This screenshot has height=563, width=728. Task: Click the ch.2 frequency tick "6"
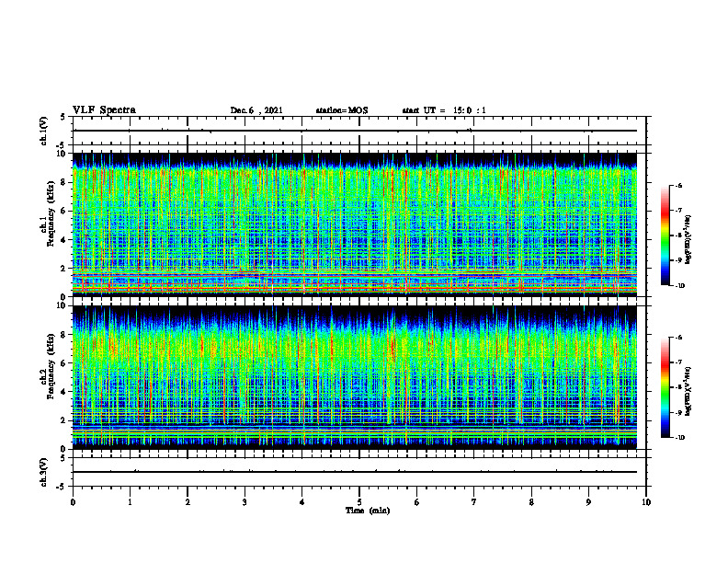coord(64,363)
